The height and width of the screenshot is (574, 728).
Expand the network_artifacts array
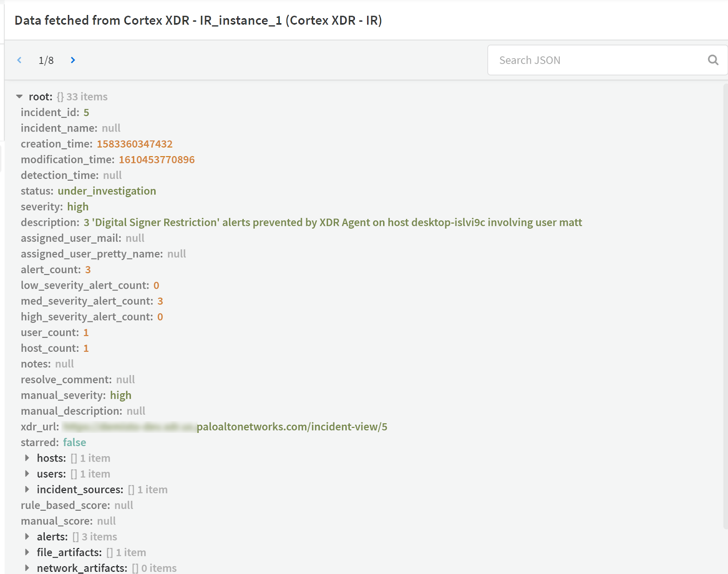point(26,568)
